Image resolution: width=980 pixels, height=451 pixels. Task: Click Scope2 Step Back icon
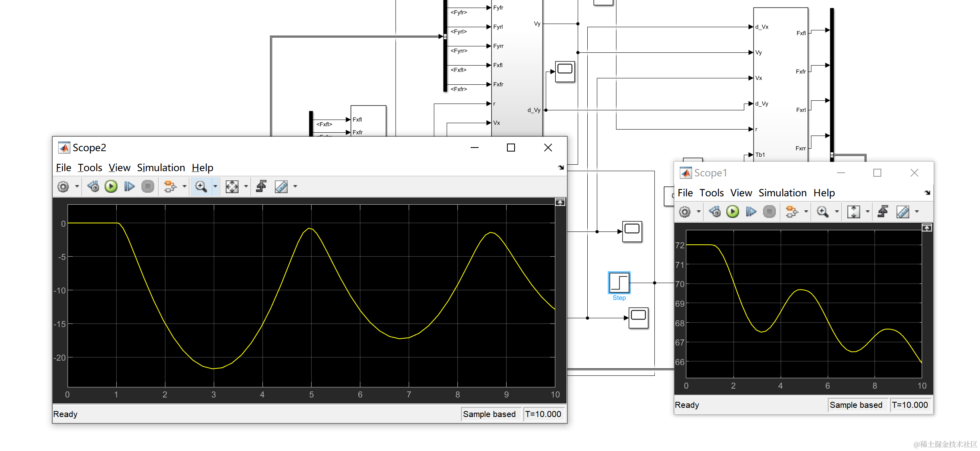tap(93, 186)
